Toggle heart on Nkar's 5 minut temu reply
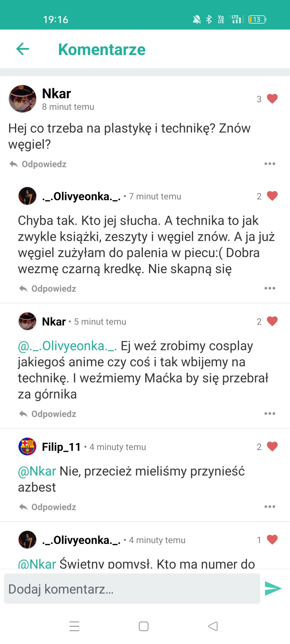This screenshot has width=290, height=644. pos(272,321)
